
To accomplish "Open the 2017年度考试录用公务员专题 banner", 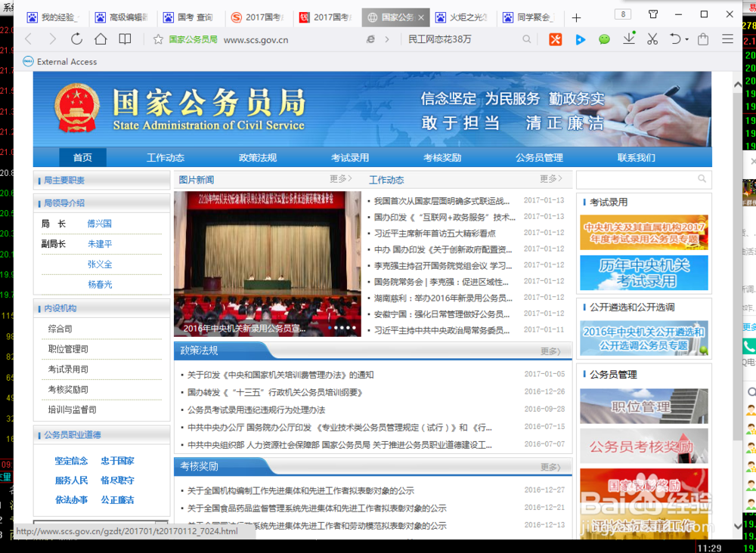I will coord(643,232).
